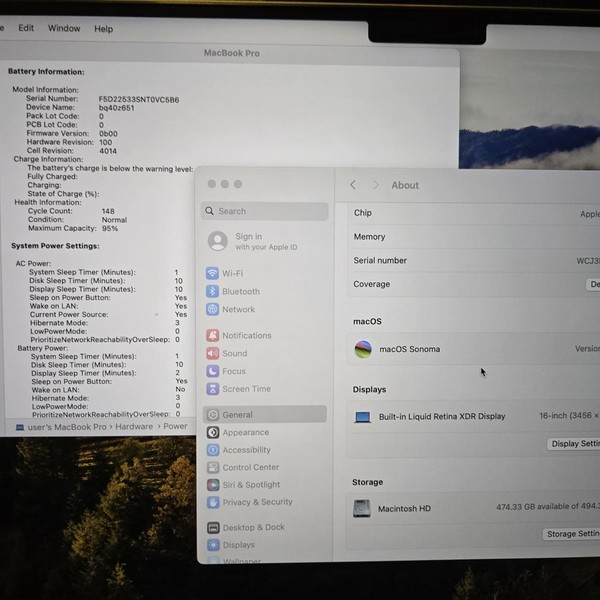Click the Display Settings button
This screenshot has width=600, height=600.
point(574,444)
